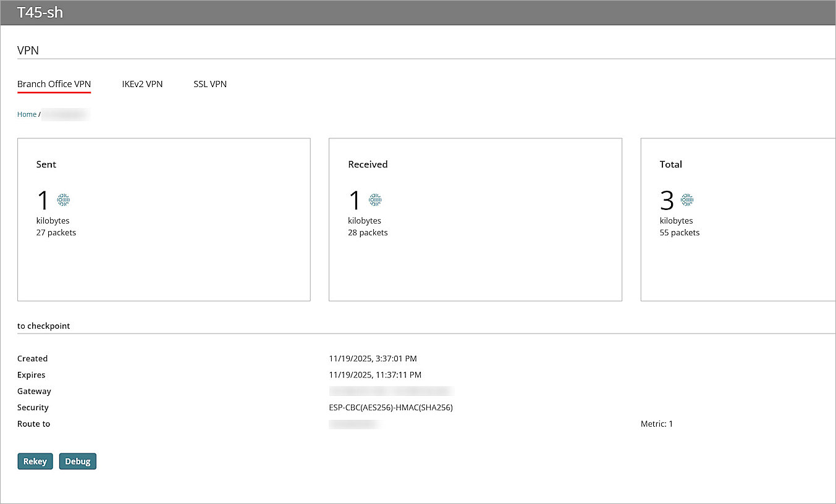836x504 pixels.
Task: Click the binary data icon in the Received card
Action: (374, 199)
